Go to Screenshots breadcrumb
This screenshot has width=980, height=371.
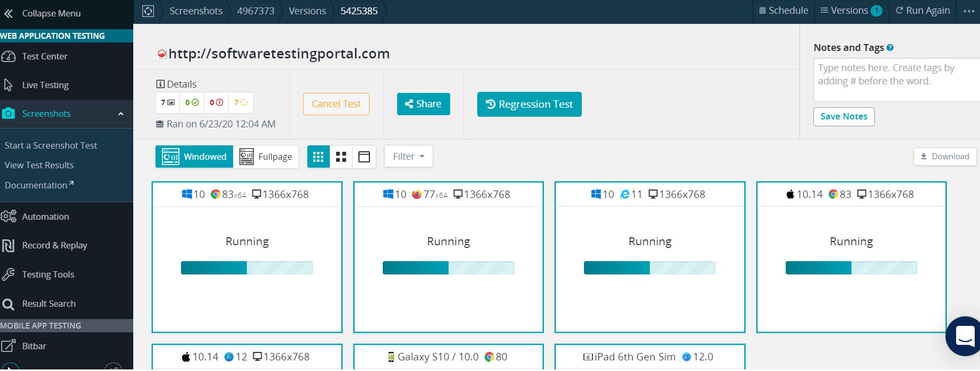[x=196, y=11]
